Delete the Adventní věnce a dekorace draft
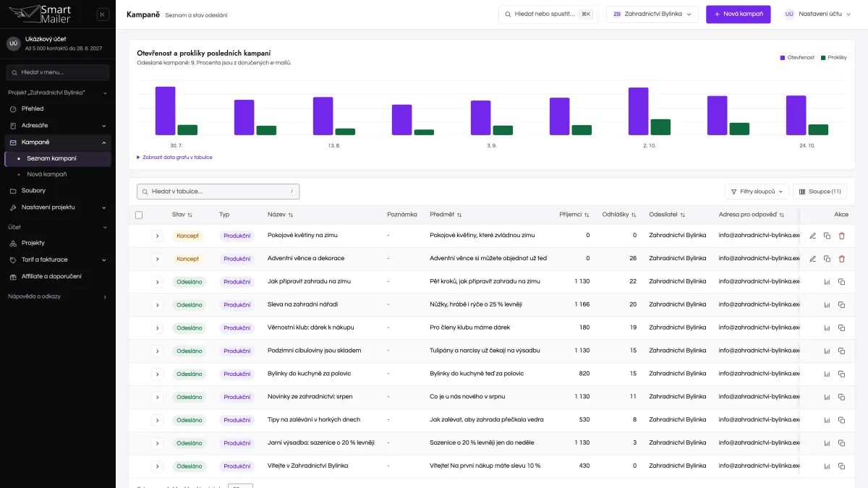 841,259
